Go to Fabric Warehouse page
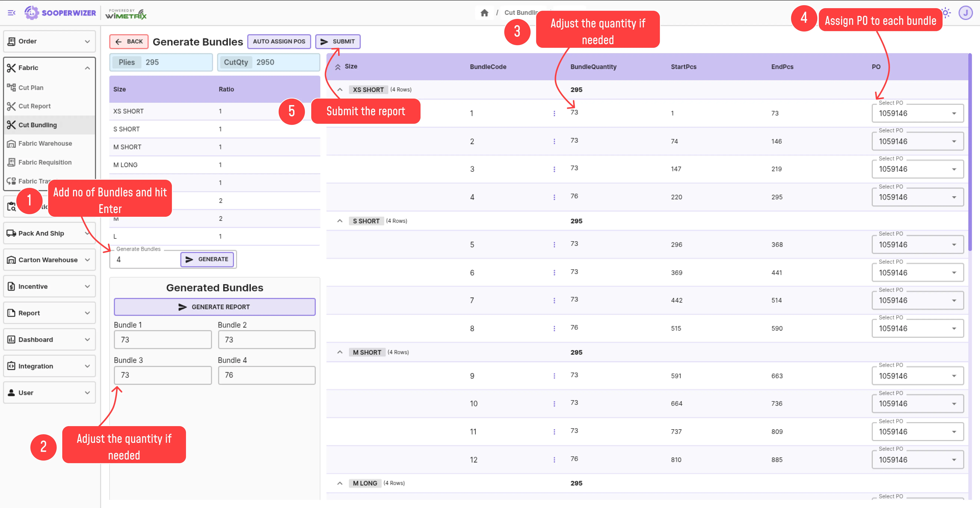The width and height of the screenshot is (980, 508). point(45,143)
